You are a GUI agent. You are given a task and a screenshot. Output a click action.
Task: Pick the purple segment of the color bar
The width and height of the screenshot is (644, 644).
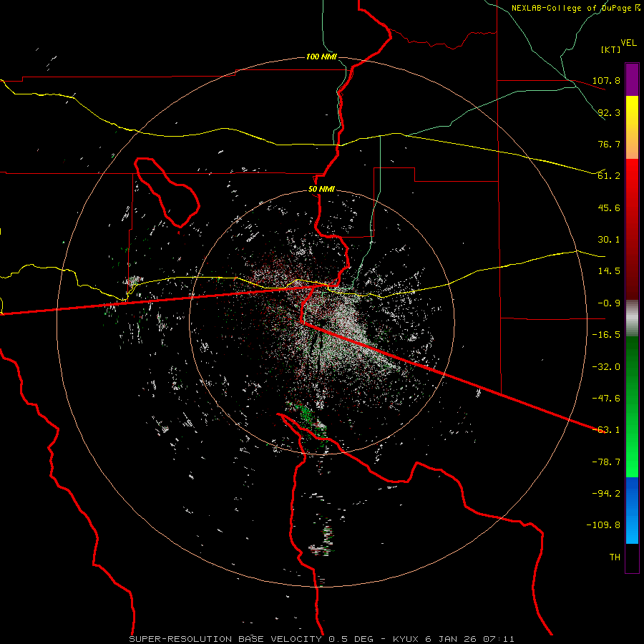tap(632, 79)
